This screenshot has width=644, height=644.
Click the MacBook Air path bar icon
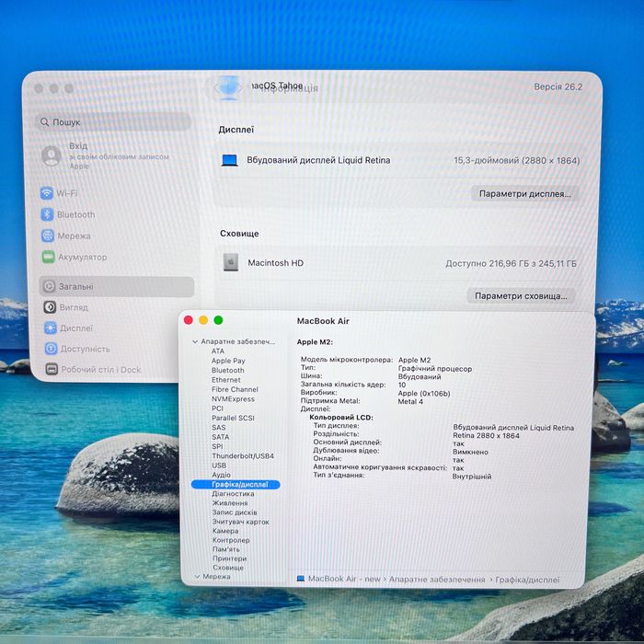pos(301,579)
